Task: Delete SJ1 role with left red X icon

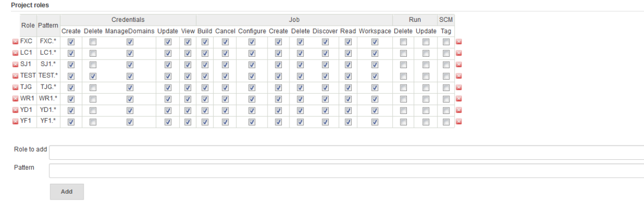Action: click(x=15, y=64)
